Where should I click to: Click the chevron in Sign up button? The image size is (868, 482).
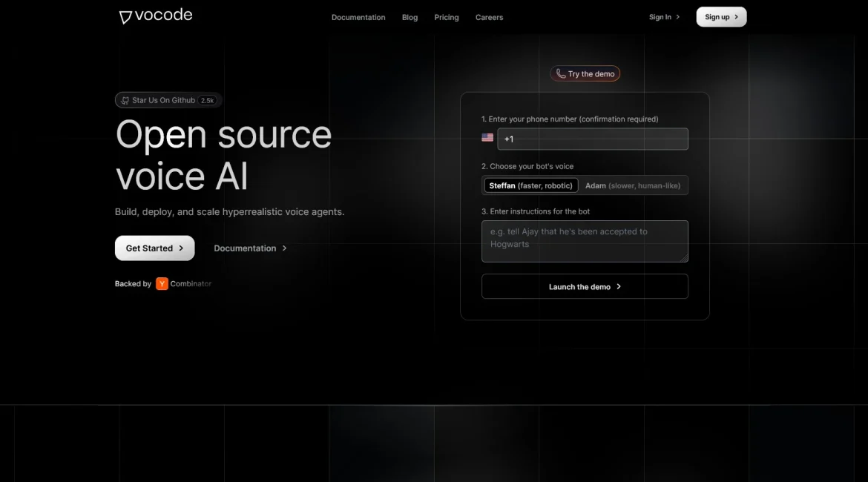pyautogui.click(x=736, y=17)
